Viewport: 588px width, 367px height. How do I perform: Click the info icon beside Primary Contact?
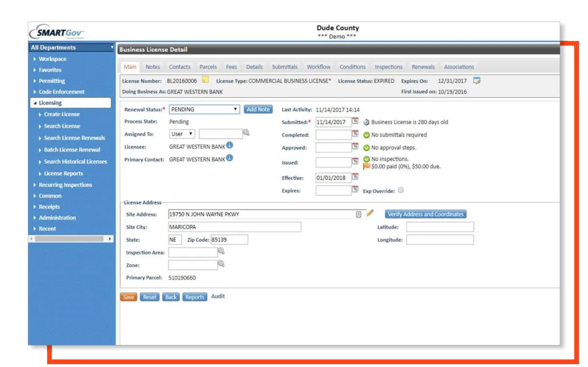(229, 158)
